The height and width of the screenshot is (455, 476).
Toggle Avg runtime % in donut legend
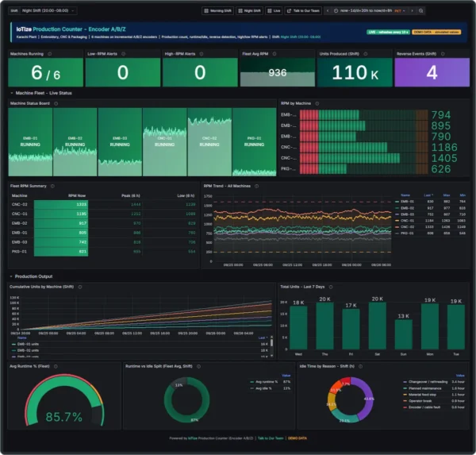[x=267, y=382]
